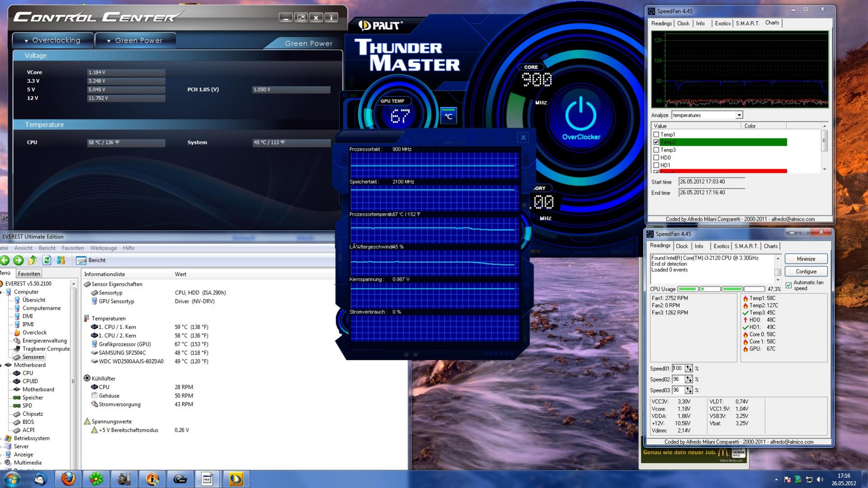868x488 pixels.
Task: Switch to Favoriten tab in EVEREST sidebar
Action: click(x=29, y=274)
